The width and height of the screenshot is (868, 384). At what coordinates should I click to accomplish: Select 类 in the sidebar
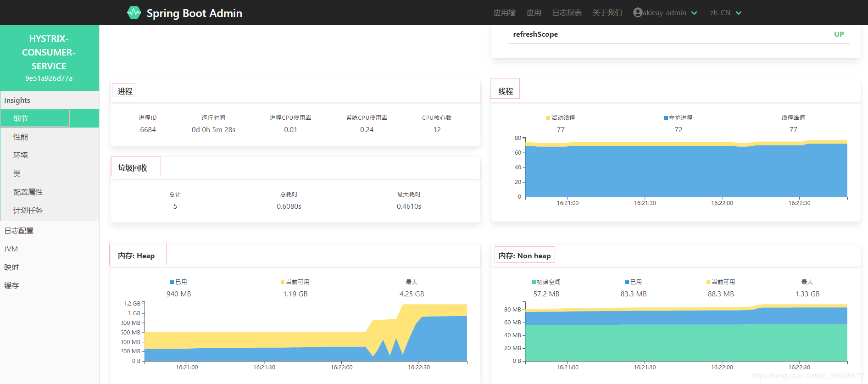tap(50, 173)
